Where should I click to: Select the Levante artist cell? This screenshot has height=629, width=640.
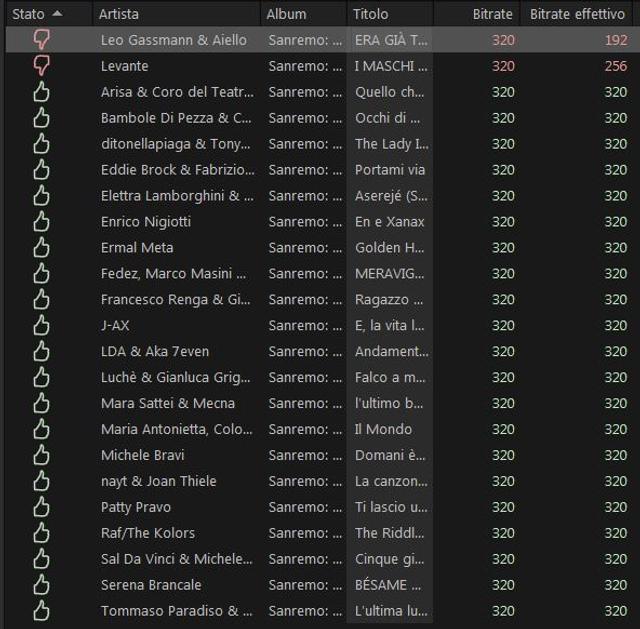point(124,66)
